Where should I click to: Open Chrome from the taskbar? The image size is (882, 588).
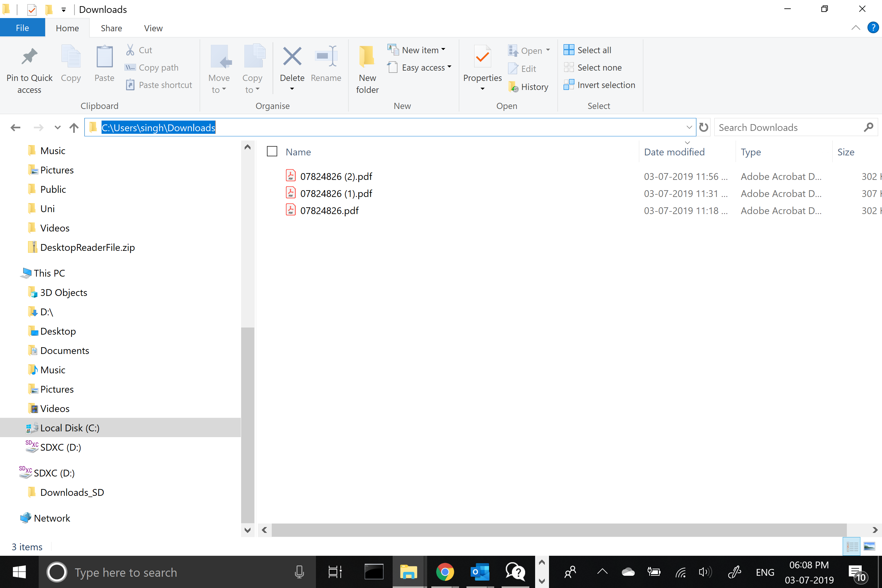(445, 572)
